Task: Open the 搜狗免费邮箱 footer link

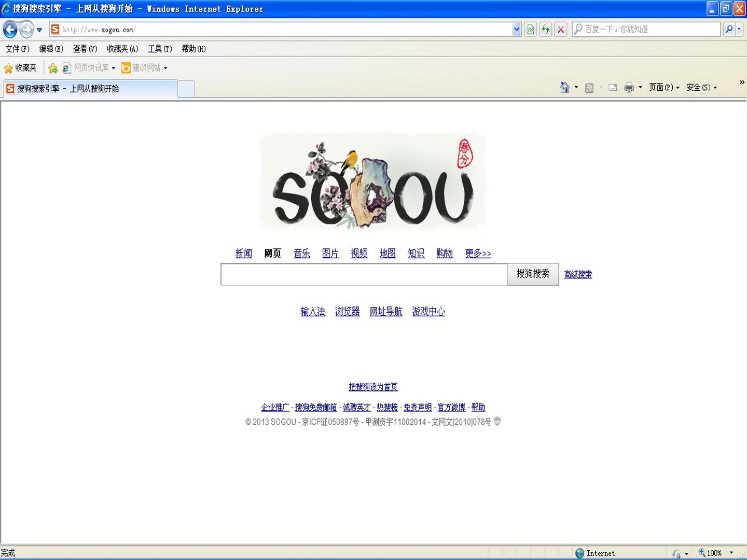Action: point(316,408)
